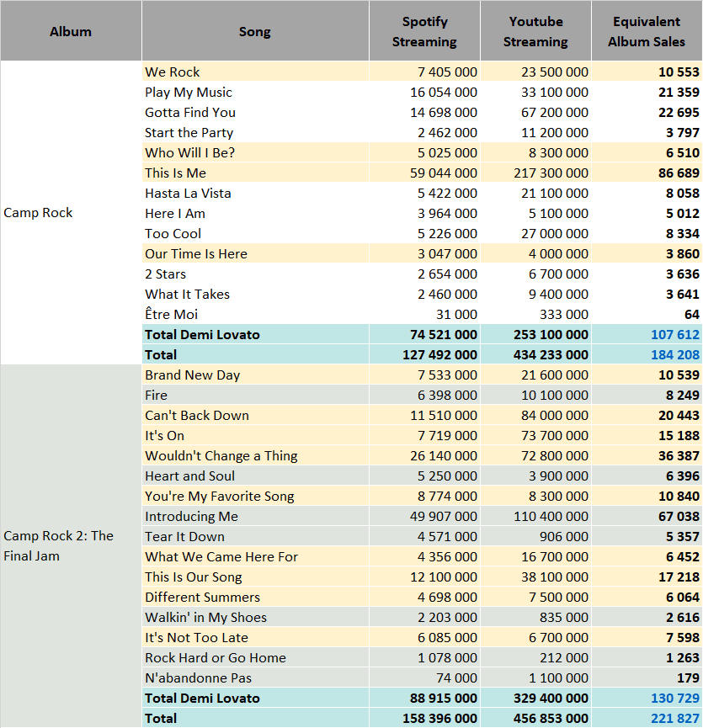Click the This Is Our Song cell

pos(255,577)
